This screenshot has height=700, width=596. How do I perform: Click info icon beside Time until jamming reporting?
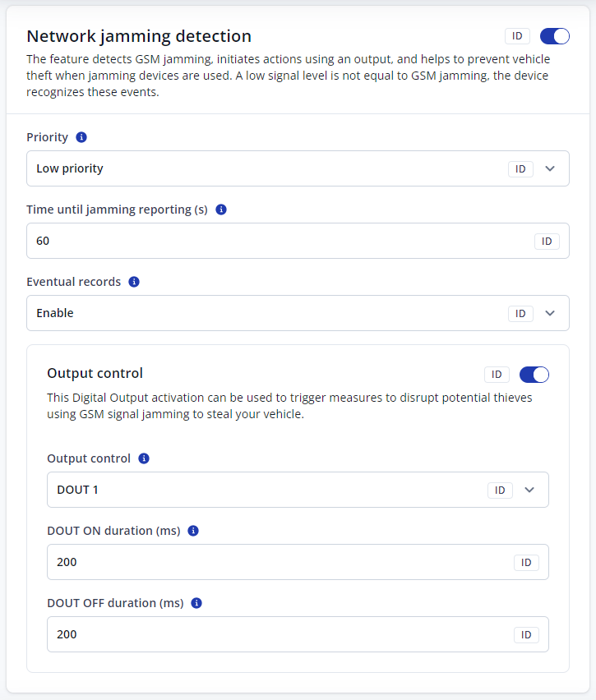(221, 210)
